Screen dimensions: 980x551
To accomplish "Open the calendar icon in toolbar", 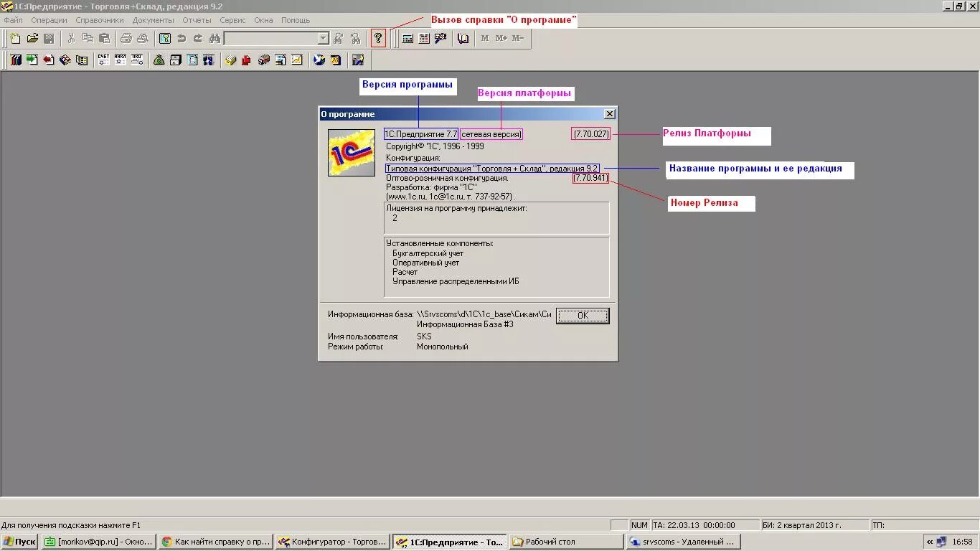I will tap(424, 39).
